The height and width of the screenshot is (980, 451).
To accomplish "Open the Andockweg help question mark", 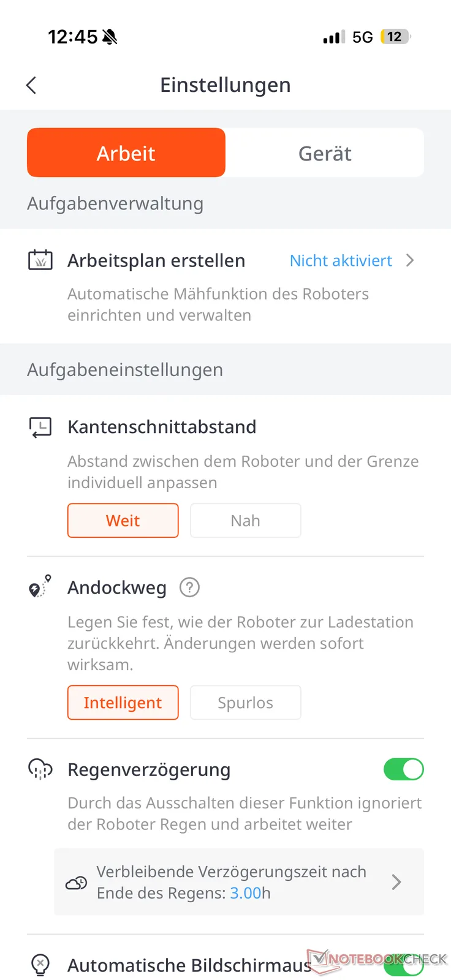I will (189, 587).
